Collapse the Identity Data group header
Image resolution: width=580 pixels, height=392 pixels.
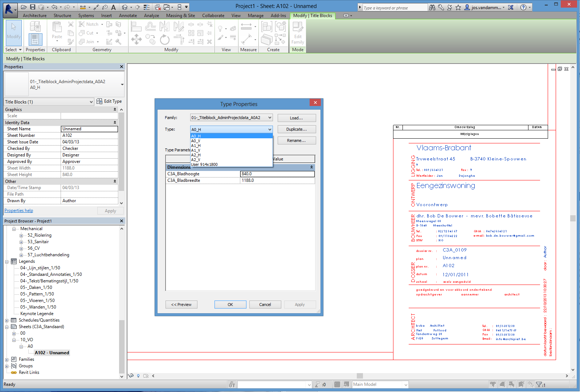[115, 123]
